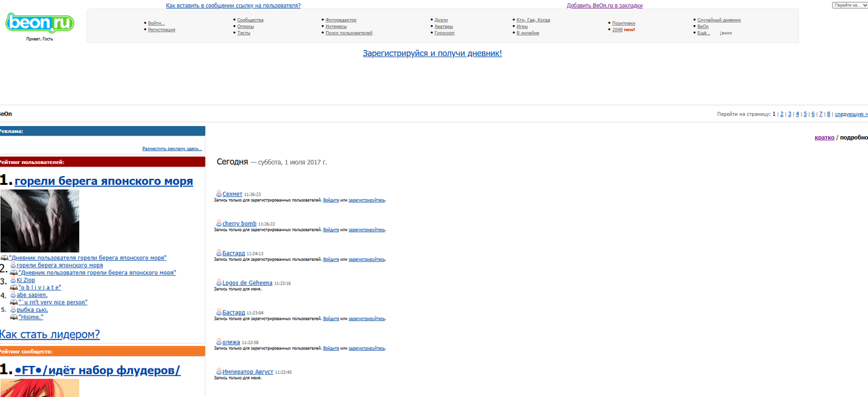Screen dimensions: 868x397
Task: Click diary book icon beside "o b l i v i a t e"
Action: coord(14,288)
